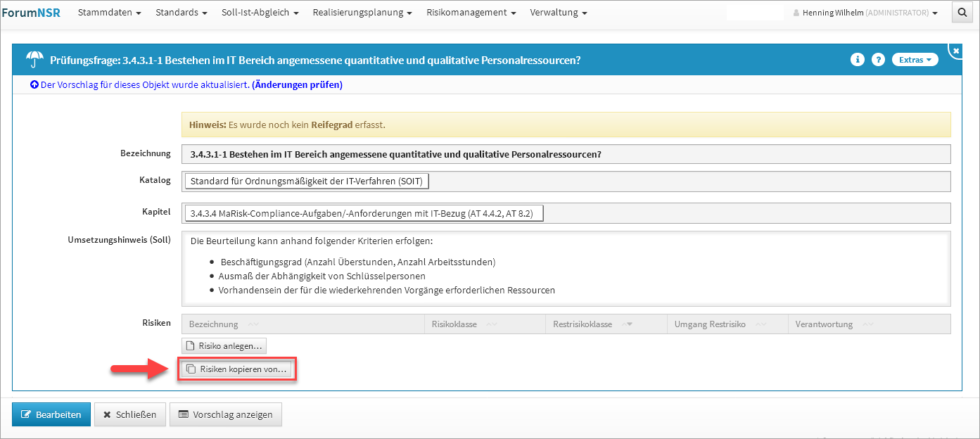Click the Vorschlag anzeigen button

pyautogui.click(x=225, y=414)
